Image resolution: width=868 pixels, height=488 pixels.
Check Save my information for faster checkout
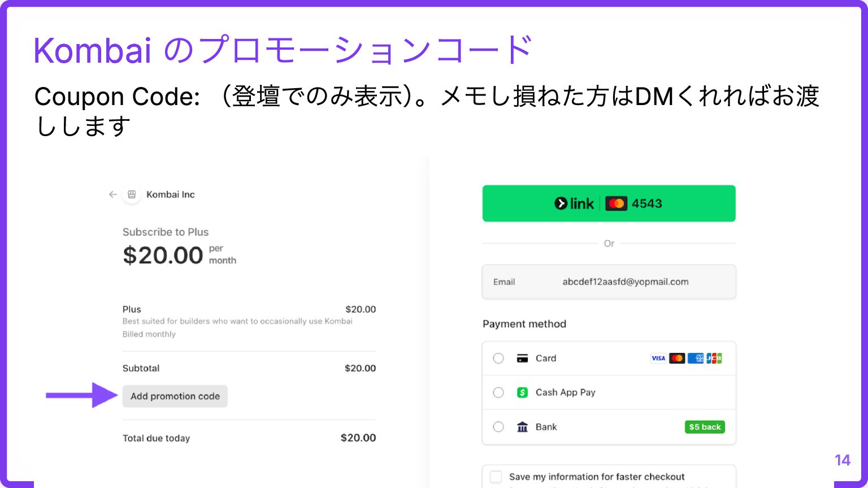tap(496, 477)
